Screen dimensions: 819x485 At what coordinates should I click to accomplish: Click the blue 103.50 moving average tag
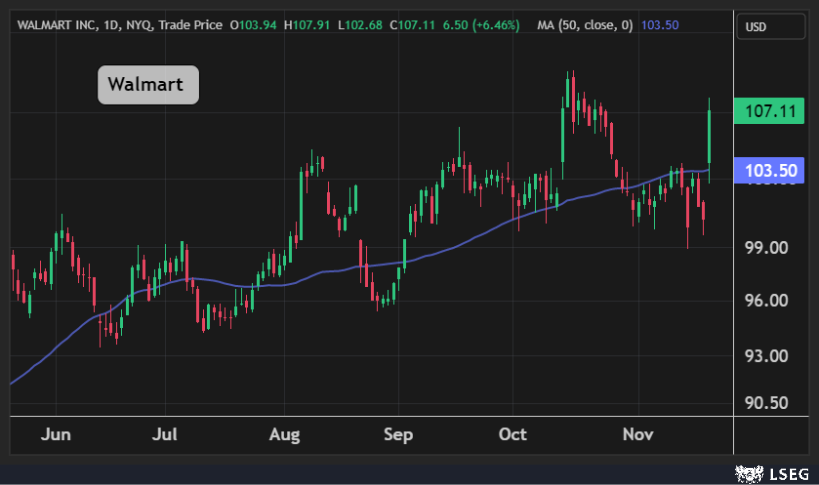pyautogui.click(x=769, y=171)
